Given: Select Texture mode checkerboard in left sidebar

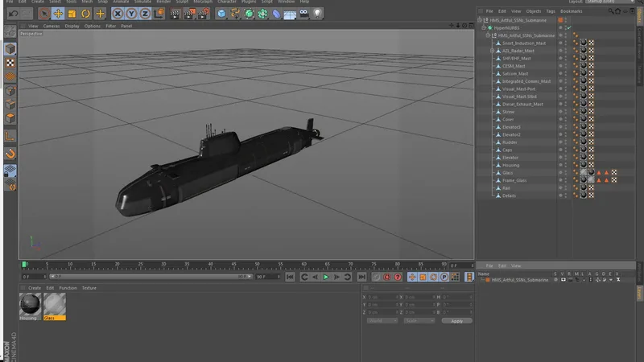Looking at the screenshot, I should coord(10,63).
